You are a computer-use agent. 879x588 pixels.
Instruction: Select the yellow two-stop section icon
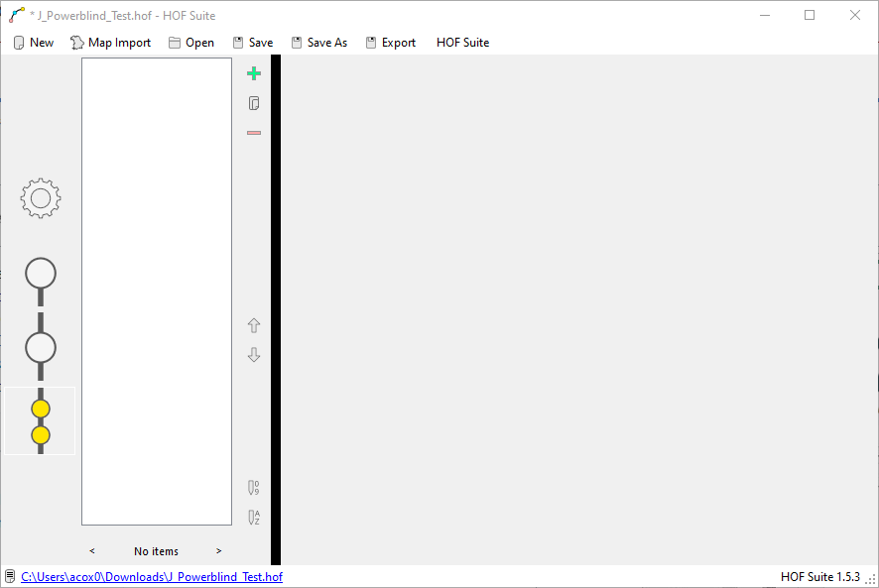pyautogui.click(x=41, y=421)
